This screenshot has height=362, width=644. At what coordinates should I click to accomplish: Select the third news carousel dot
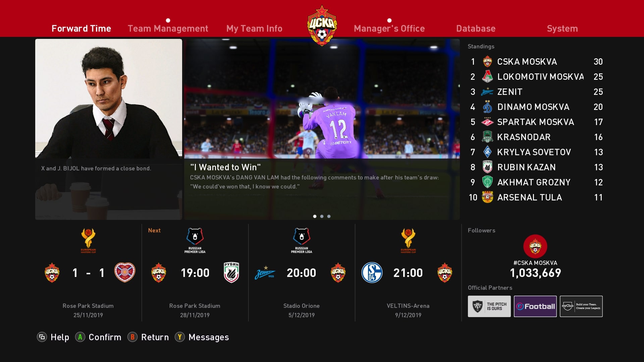click(329, 216)
